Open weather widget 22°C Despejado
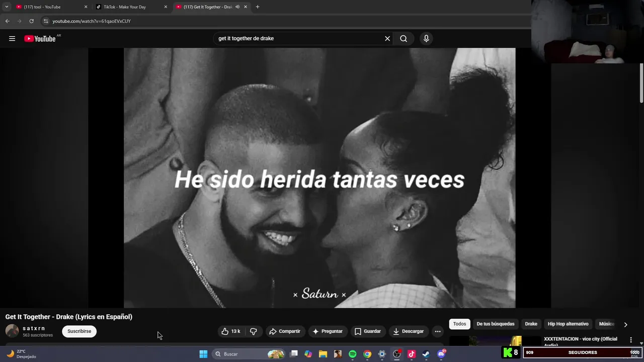This screenshot has height=362, width=644. [21, 354]
